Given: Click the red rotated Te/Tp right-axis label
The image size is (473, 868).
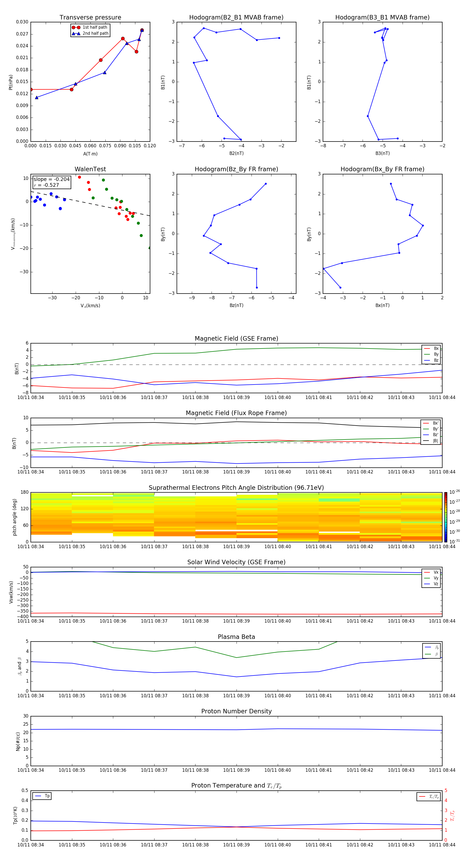Looking at the screenshot, I should tap(453, 815).
